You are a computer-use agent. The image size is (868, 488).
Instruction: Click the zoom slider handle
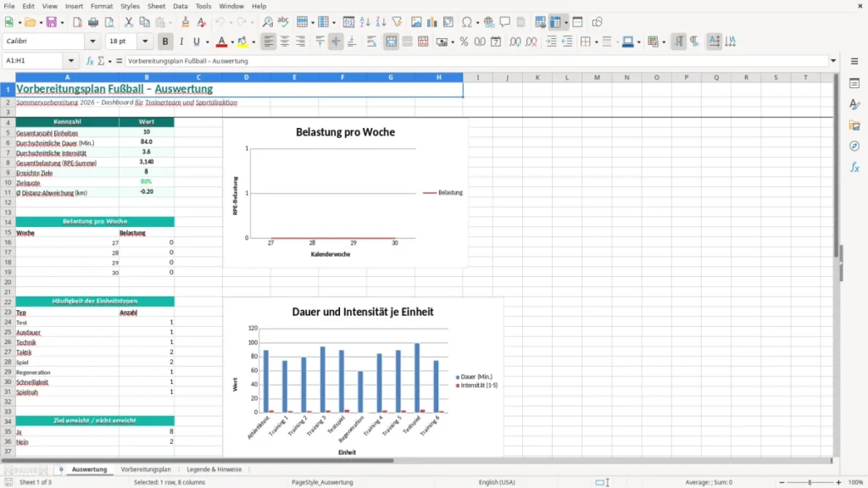(x=810, y=482)
